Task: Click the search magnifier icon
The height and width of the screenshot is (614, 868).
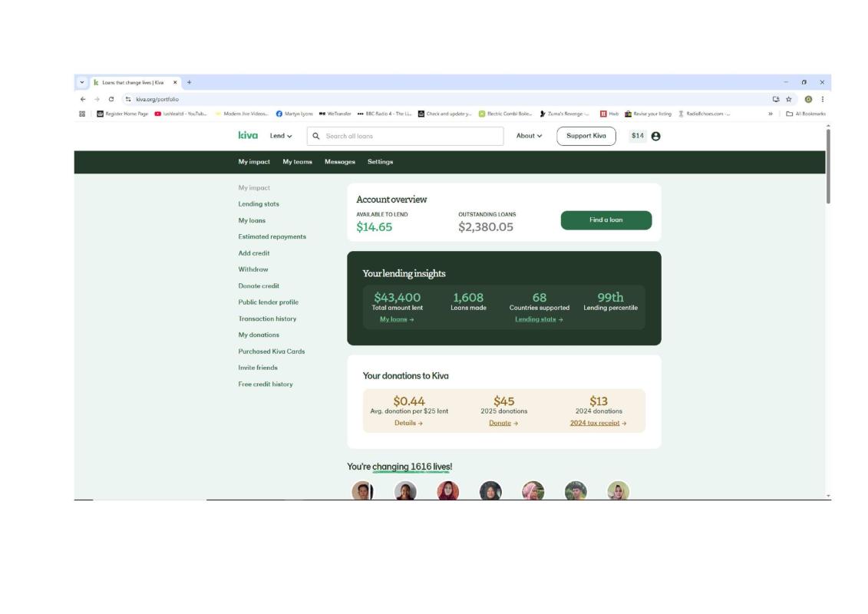Action: [315, 137]
